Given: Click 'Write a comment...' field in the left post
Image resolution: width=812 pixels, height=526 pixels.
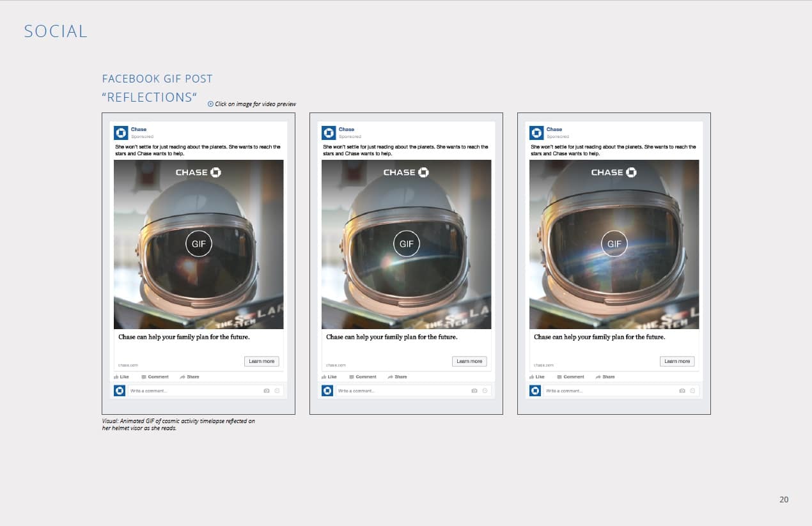Looking at the screenshot, I should click(205, 391).
